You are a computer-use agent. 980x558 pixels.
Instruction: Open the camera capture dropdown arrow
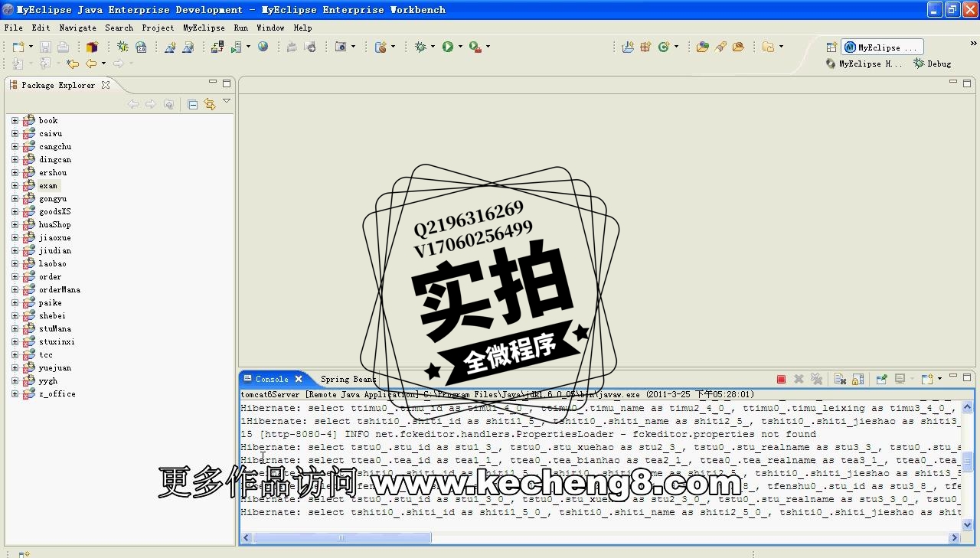click(x=353, y=47)
